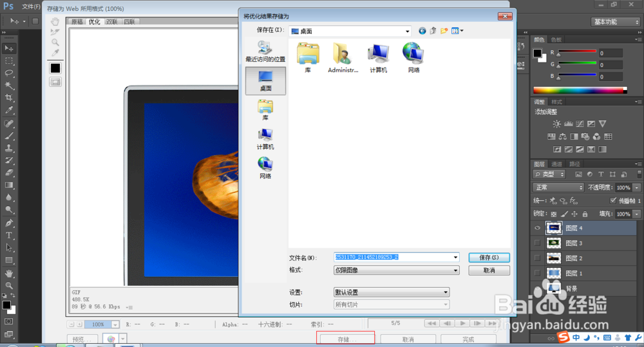Click the 保存(S) button
Image resolution: width=644 pixels, height=347 pixels.
(489, 258)
